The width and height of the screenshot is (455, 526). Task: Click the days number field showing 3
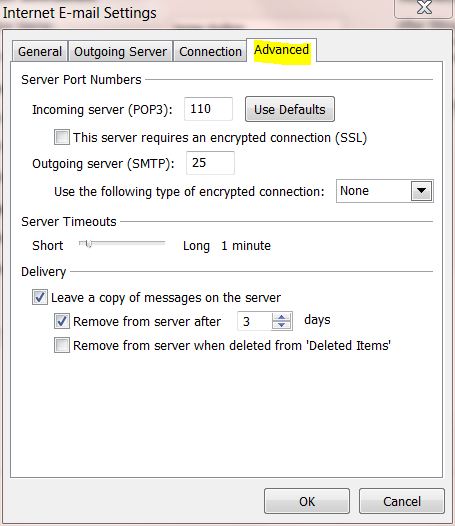(x=255, y=321)
